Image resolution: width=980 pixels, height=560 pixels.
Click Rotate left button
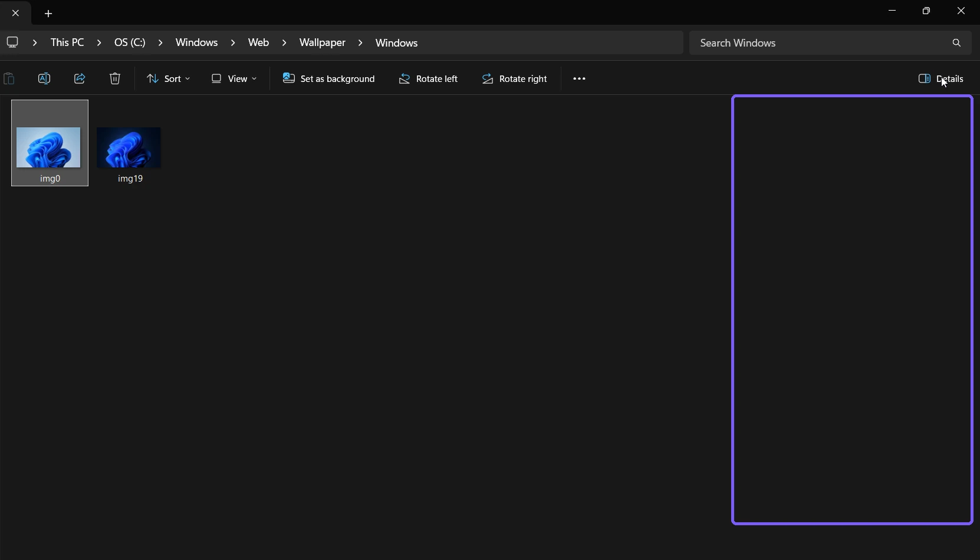coord(428,78)
